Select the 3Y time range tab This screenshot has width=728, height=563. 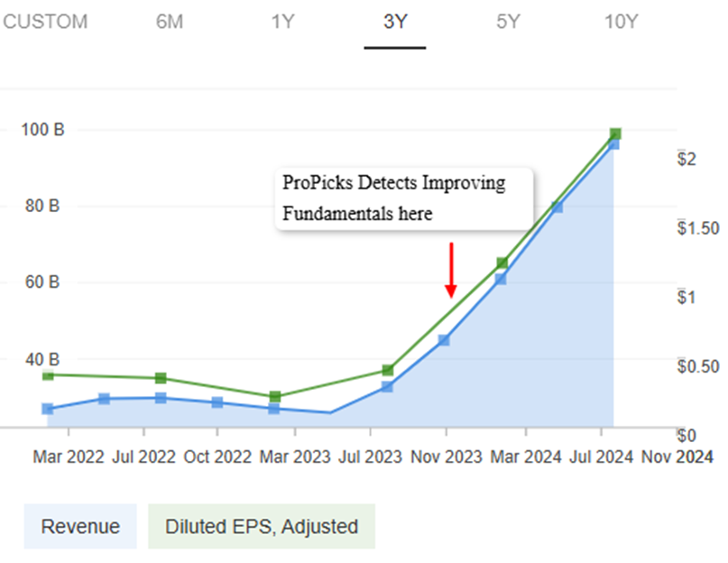pyautogui.click(x=395, y=22)
